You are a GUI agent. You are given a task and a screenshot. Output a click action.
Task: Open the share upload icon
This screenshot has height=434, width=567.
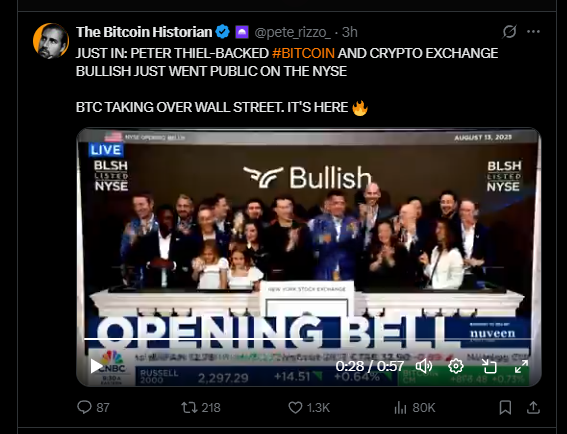(533, 408)
